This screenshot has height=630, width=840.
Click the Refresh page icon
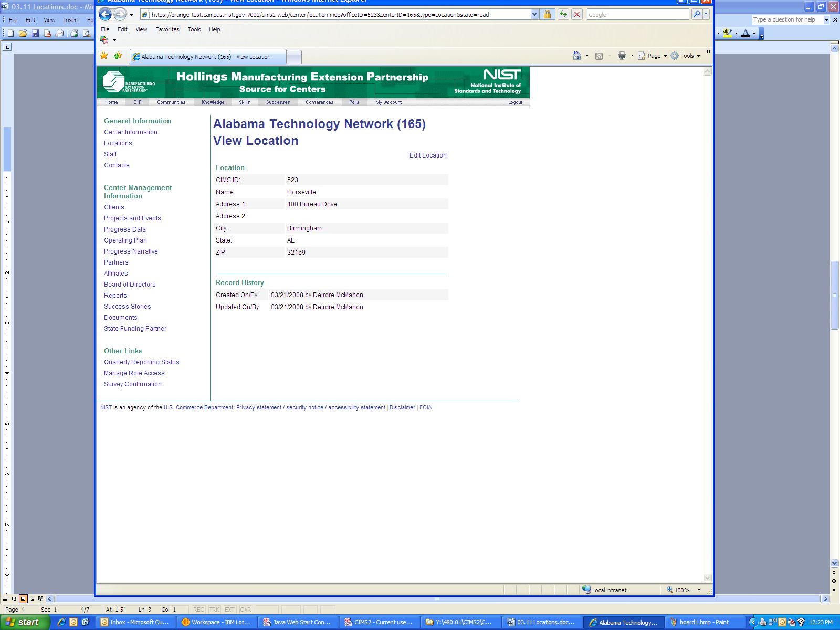coord(563,15)
